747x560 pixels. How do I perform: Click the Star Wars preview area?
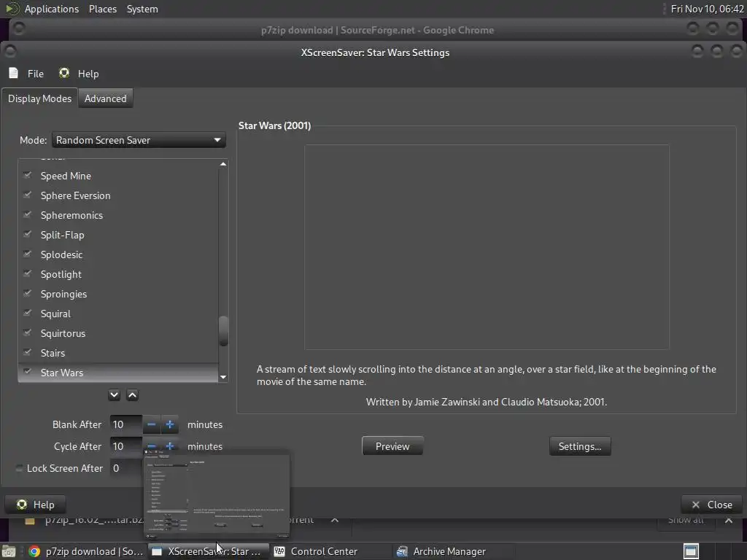tap(487, 247)
